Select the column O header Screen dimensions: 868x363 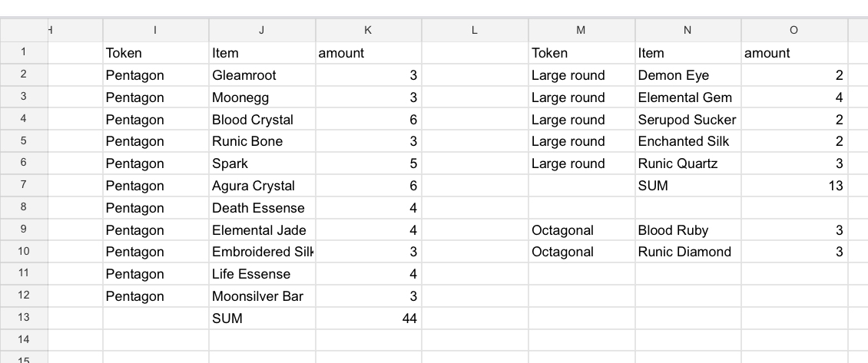point(793,30)
